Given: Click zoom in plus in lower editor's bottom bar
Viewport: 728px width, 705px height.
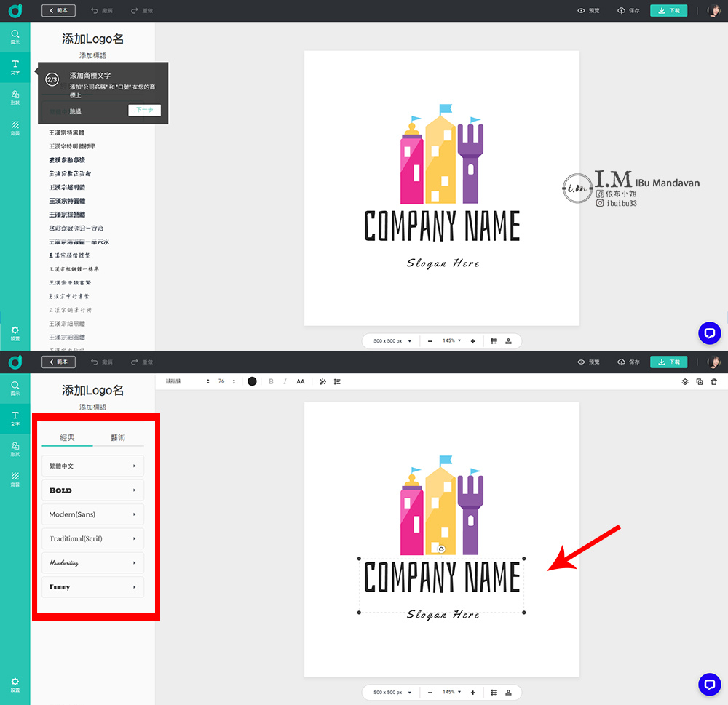Looking at the screenshot, I should 472,693.
